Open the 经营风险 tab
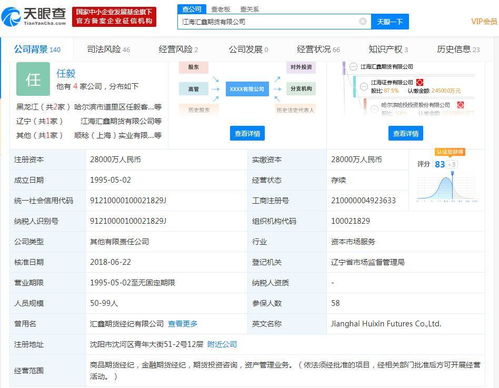Image resolution: width=499 pixels, height=388 pixels. point(178,50)
